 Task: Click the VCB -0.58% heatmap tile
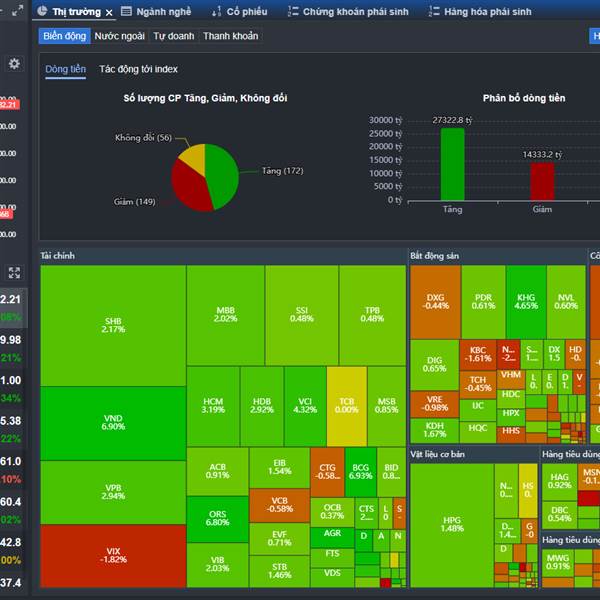[280, 505]
